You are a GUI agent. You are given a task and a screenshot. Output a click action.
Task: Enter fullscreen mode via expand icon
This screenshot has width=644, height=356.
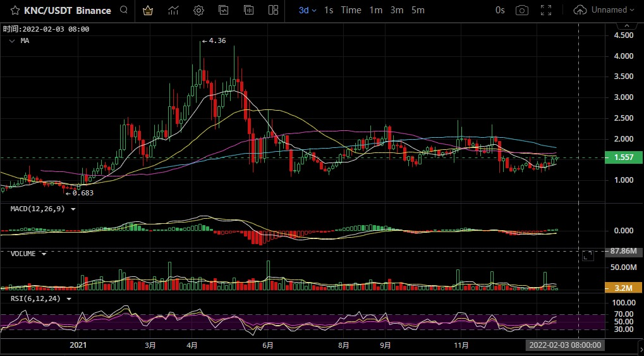[547, 10]
